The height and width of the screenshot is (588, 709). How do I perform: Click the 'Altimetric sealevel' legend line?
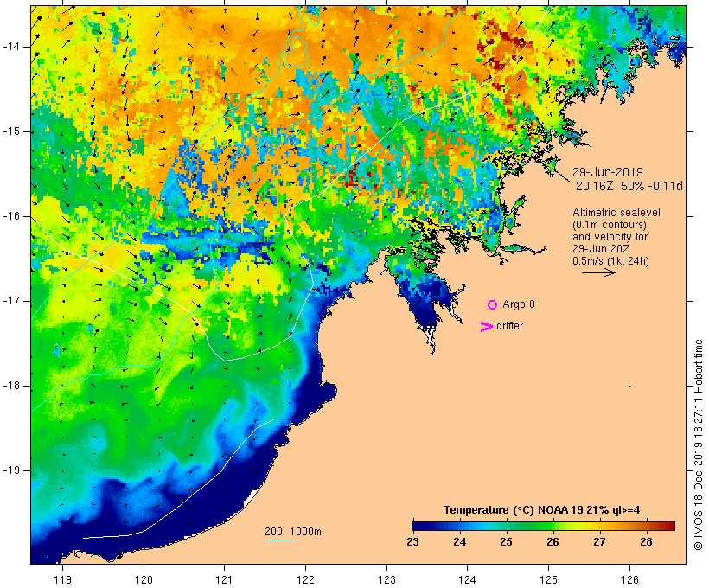(616, 213)
